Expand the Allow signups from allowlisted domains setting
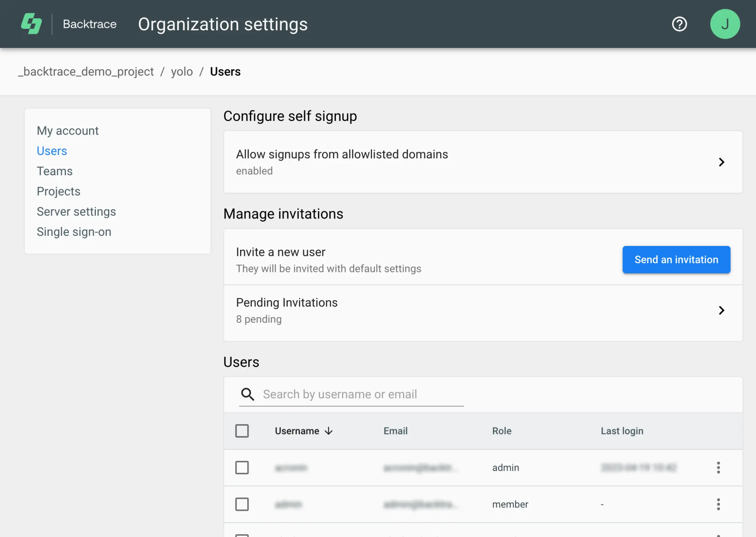Image resolution: width=756 pixels, height=537 pixels. 722,162
